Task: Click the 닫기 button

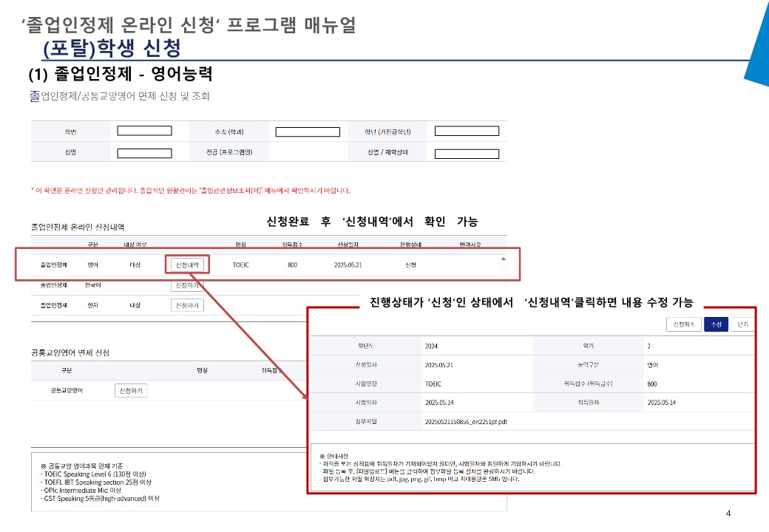Action: pyautogui.click(x=742, y=324)
